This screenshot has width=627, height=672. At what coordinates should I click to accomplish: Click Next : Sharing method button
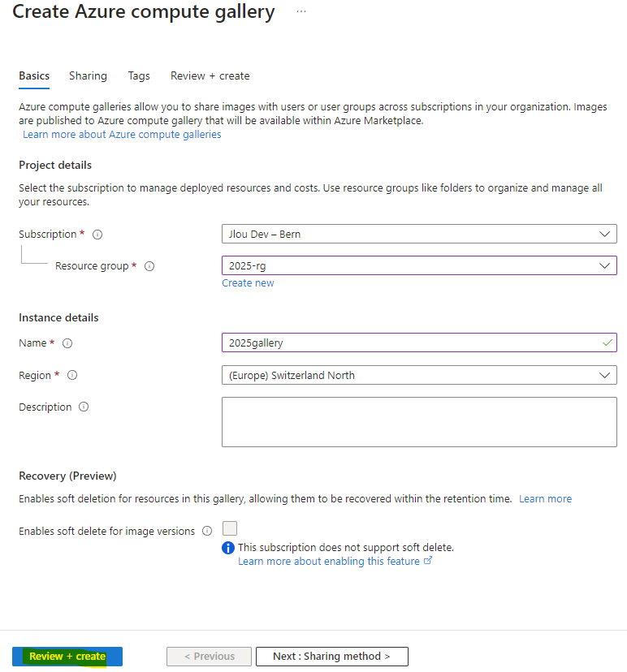pyautogui.click(x=332, y=656)
